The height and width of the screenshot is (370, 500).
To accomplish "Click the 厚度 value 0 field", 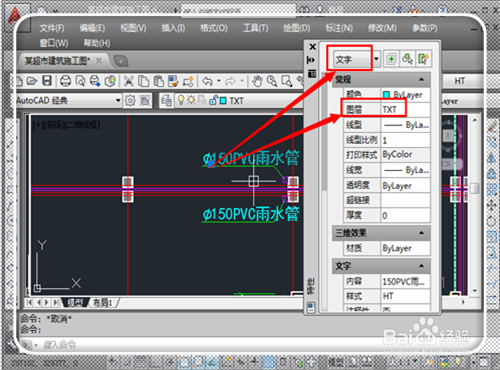I will point(405,216).
